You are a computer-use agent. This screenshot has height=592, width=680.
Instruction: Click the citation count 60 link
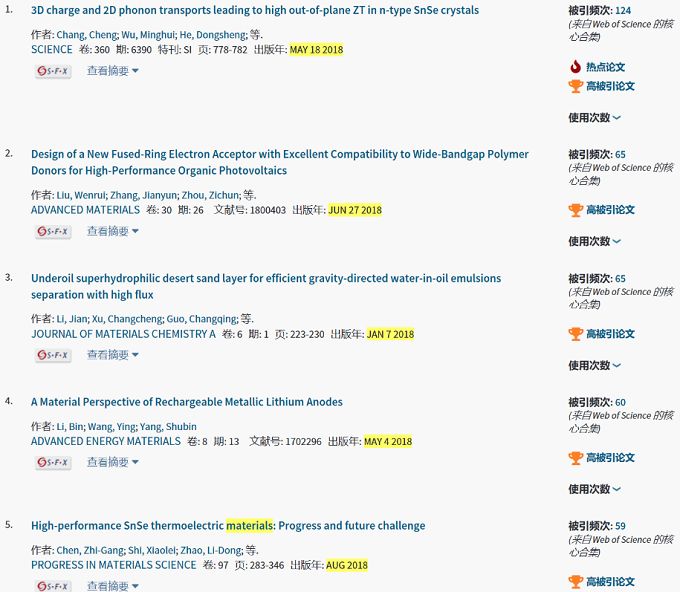pyautogui.click(x=620, y=403)
